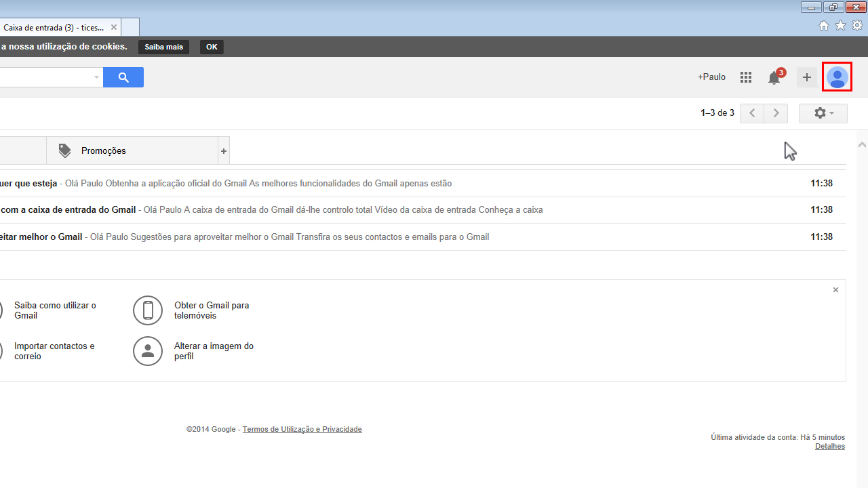
Task: Open the browser tools gear
Action: point(857,26)
